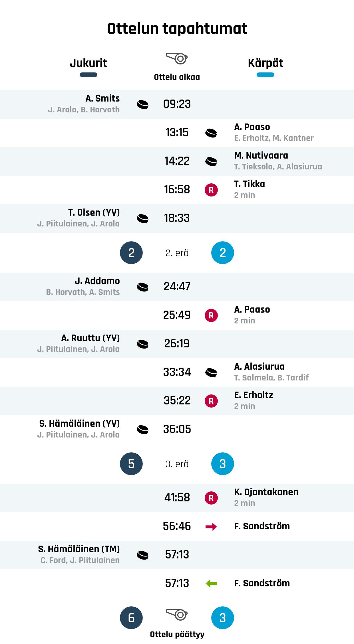Screen dimensions: 354x644
Task: Click the whistle icon above Ottelu alkaa
Action: click(177, 58)
